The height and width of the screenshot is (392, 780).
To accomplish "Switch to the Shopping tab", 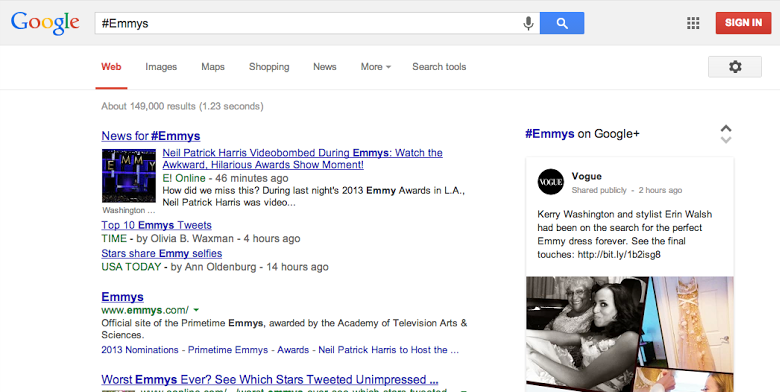I will 269,67.
